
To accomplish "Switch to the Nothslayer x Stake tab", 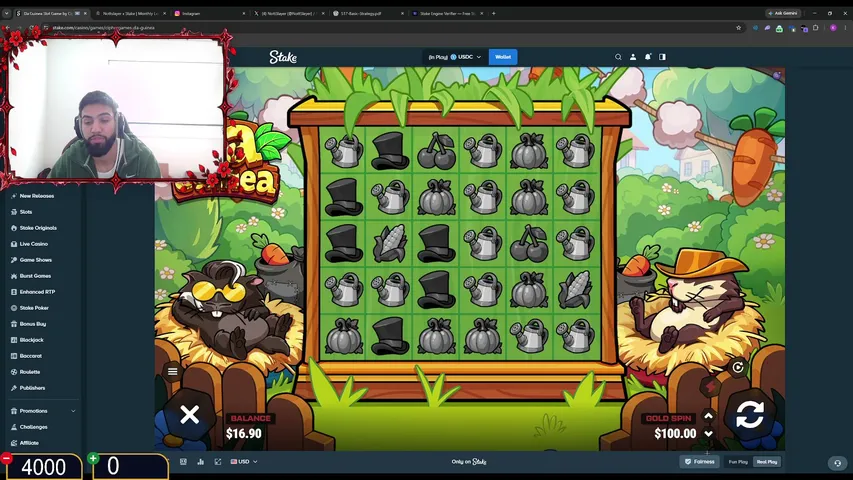I will tap(129, 13).
